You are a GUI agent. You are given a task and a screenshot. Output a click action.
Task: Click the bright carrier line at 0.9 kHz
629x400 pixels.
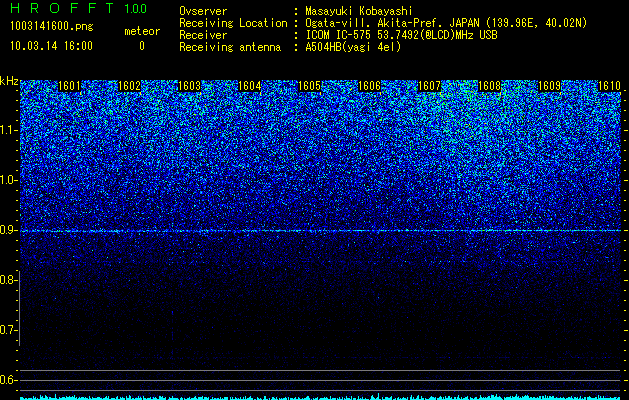click(321, 231)
